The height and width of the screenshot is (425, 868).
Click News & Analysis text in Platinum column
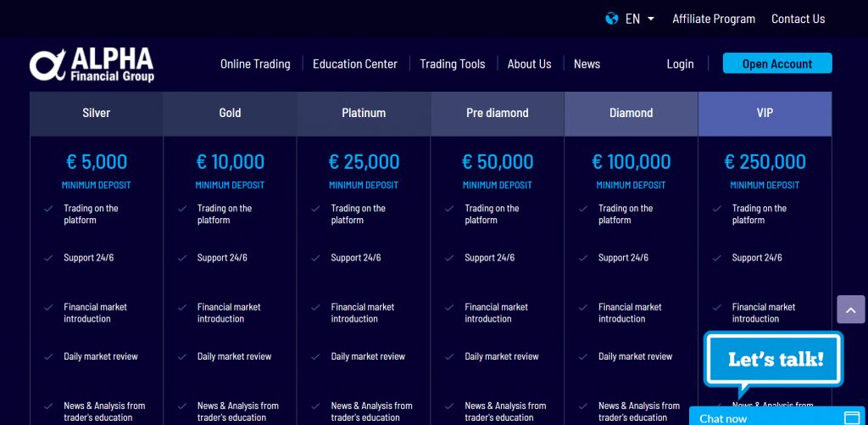coord(371,411)
